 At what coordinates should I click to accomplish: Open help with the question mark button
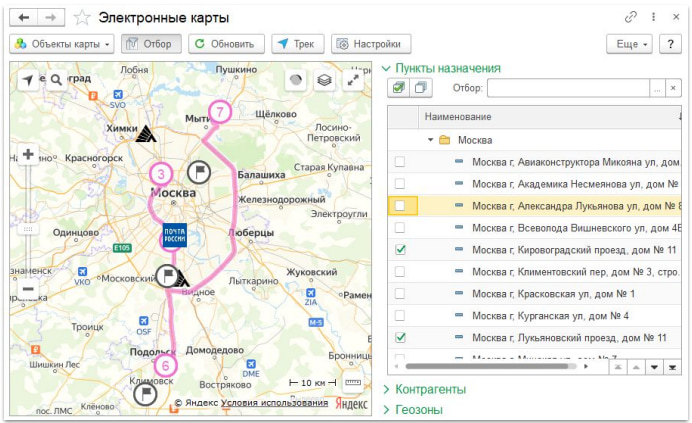pos(670,44)
